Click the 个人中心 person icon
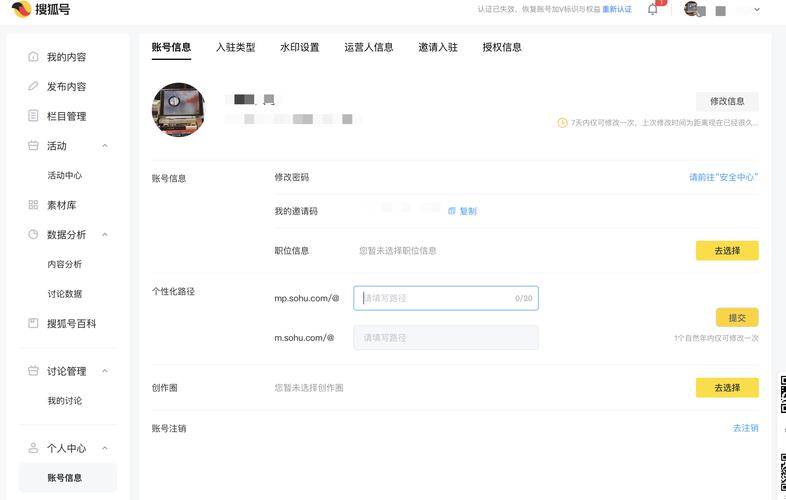This screenshot has height=500, width=786. (x=33, y=448)
